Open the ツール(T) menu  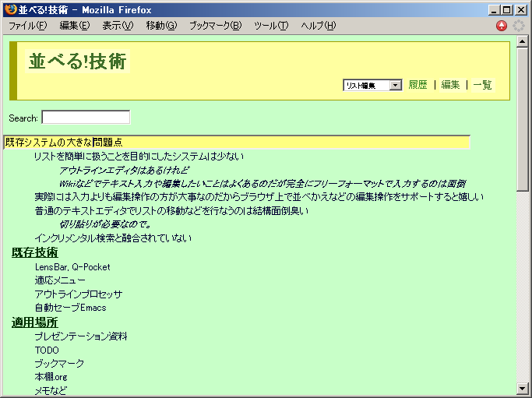coord(271,26)
